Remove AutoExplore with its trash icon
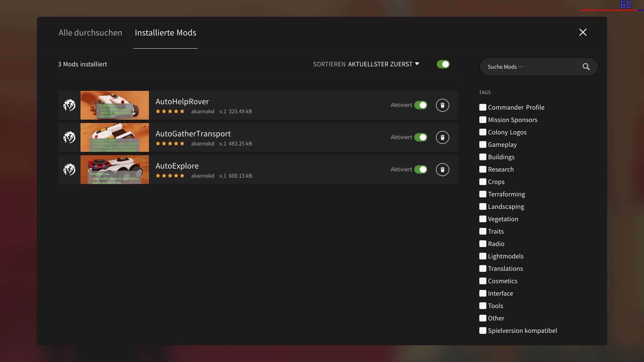This screenshot has height=362, width=644. tap(442, 170)
